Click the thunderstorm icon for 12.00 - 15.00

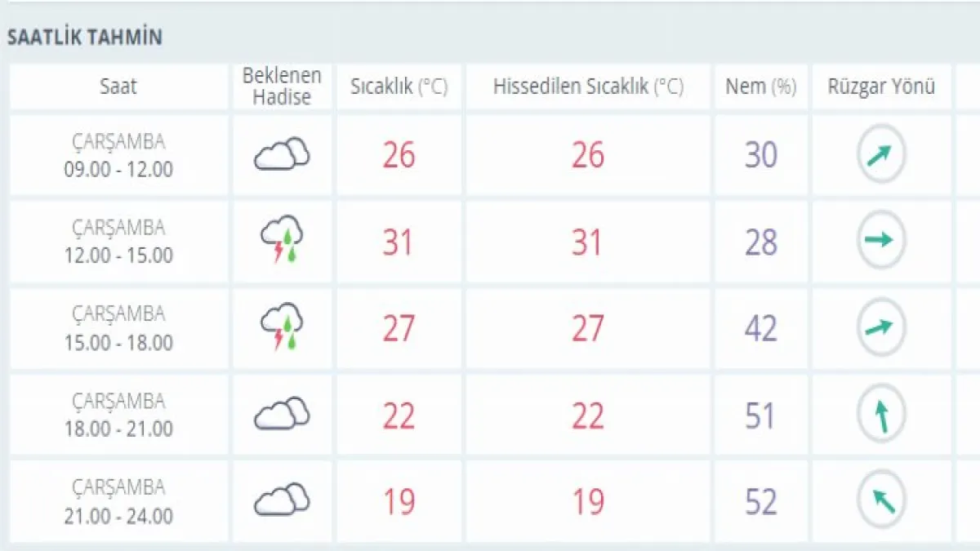[282, 241]
